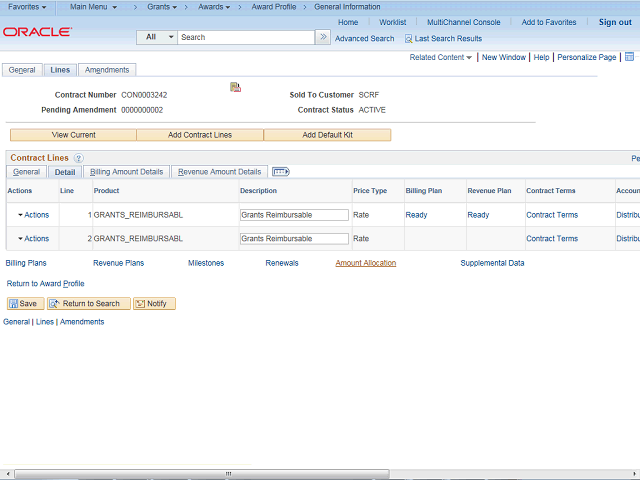Viewport: 640px width, 480px height.
Task: Click the contract document icon beside Contract Number
Action: point(235,87)
